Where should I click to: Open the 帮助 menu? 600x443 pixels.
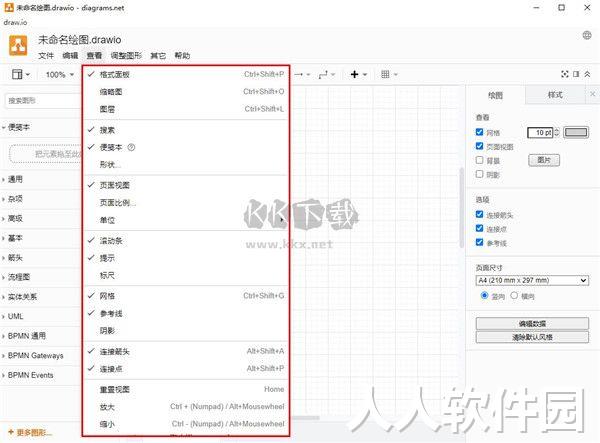pos(183,55)
